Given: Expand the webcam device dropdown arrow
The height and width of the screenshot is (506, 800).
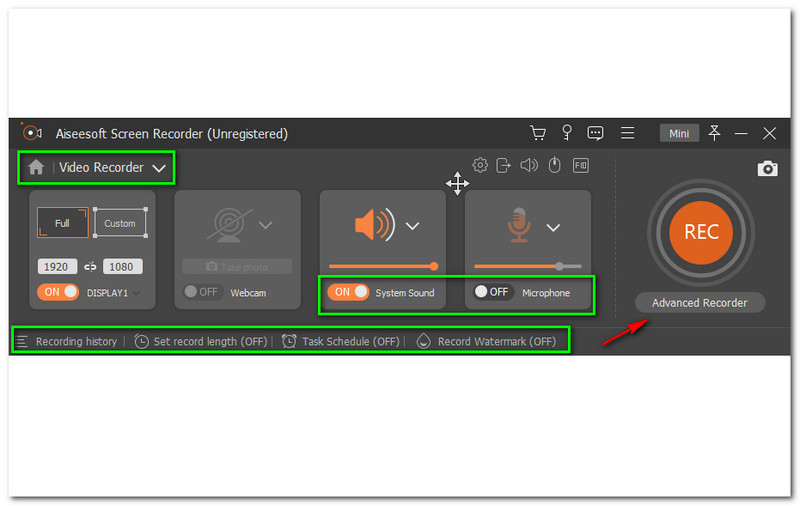Looking at the screenshot, I should pyautogui.click(x=265, y=225).
